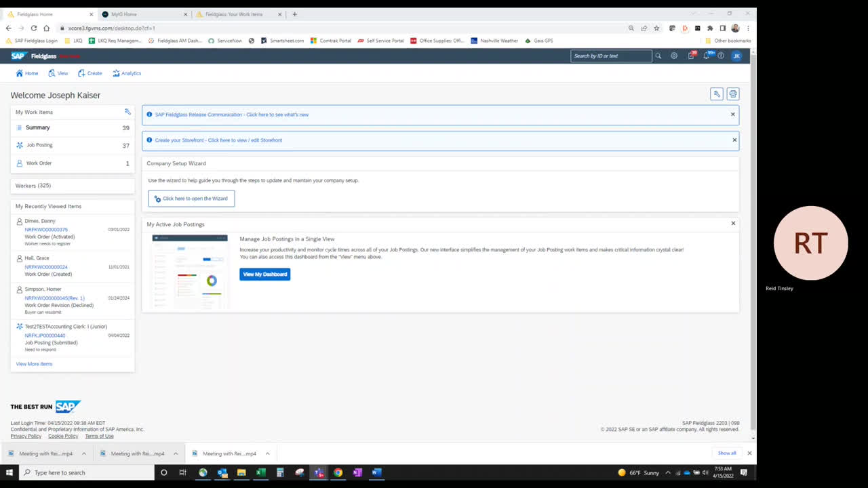This screenshot has width=868, height=488.
Task: Open Microsoft Teams from the taskbar
Action: [x=319, y=472]
